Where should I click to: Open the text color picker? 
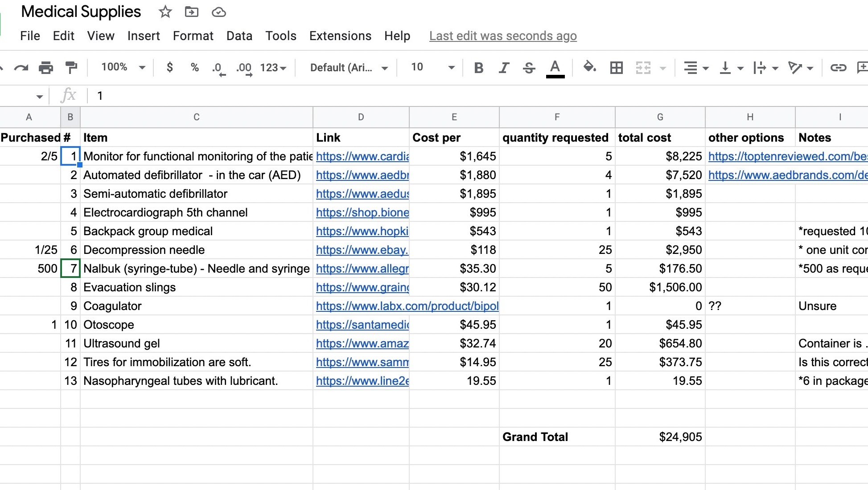(x=555, y=68)
